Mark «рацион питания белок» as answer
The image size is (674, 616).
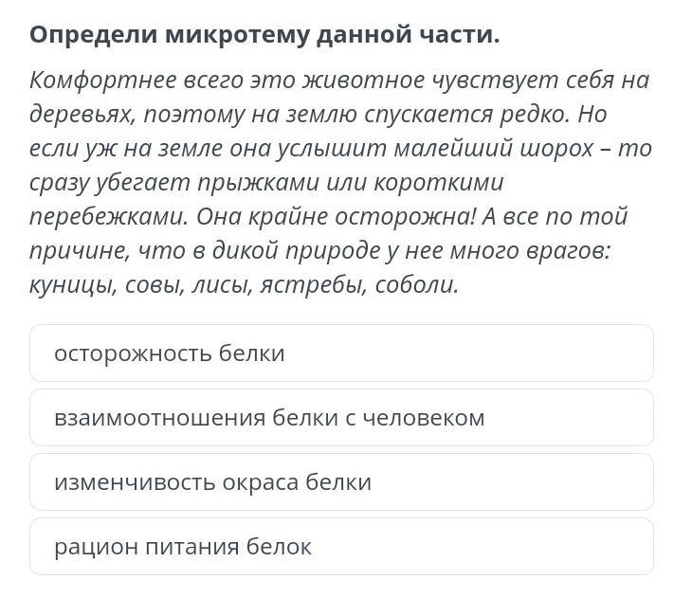click(x=341, y=547)
